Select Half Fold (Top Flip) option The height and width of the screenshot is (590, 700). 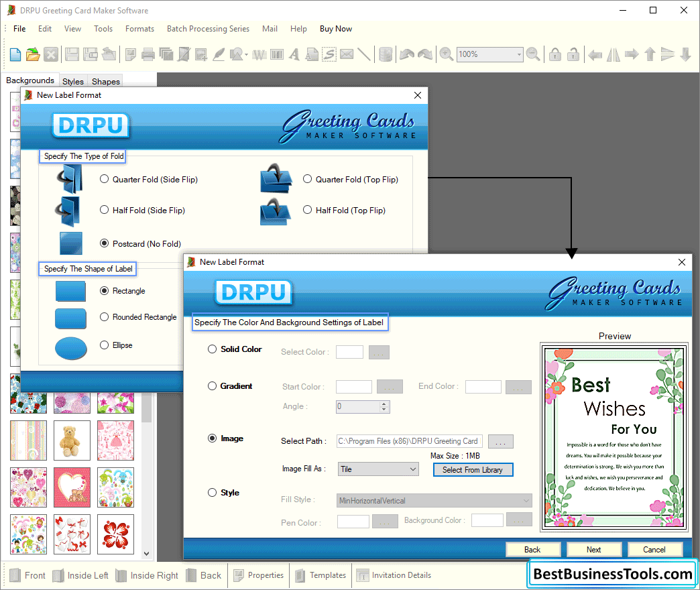pyautogui.click(x=307, y=210)
